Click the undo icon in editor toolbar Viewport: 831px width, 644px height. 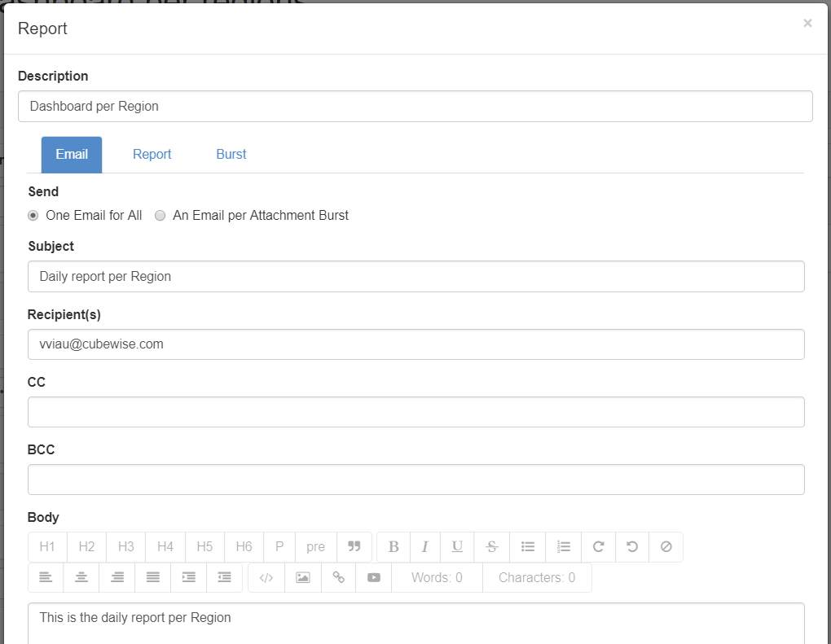[632, 546]
